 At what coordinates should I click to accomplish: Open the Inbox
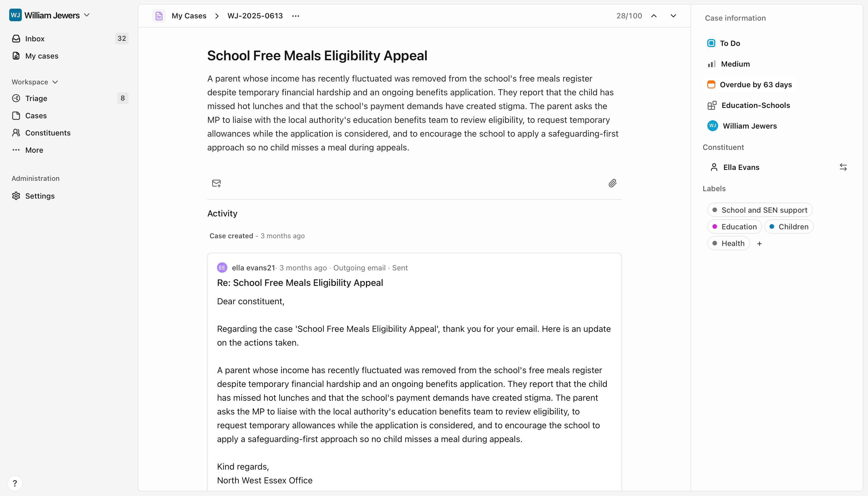coord(35,38)
